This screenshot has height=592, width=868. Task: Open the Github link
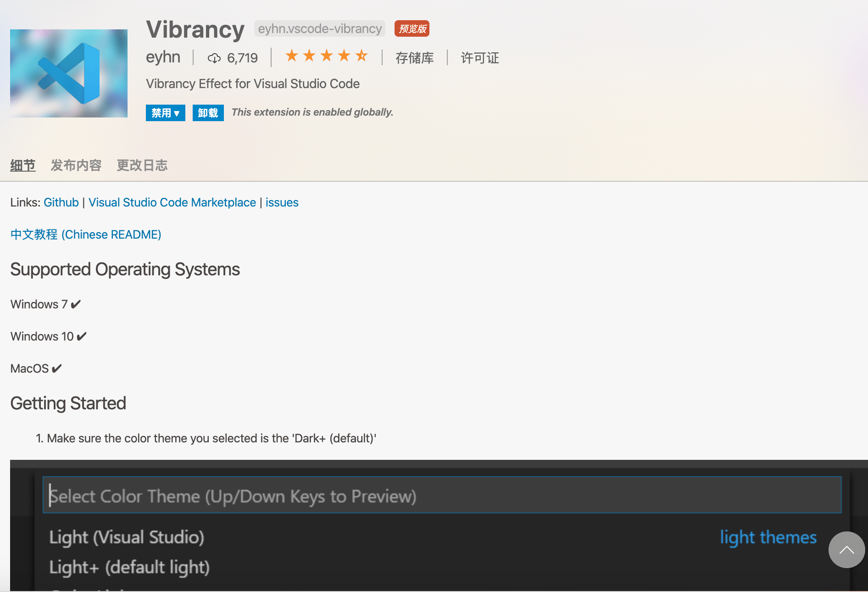(61, 202)
